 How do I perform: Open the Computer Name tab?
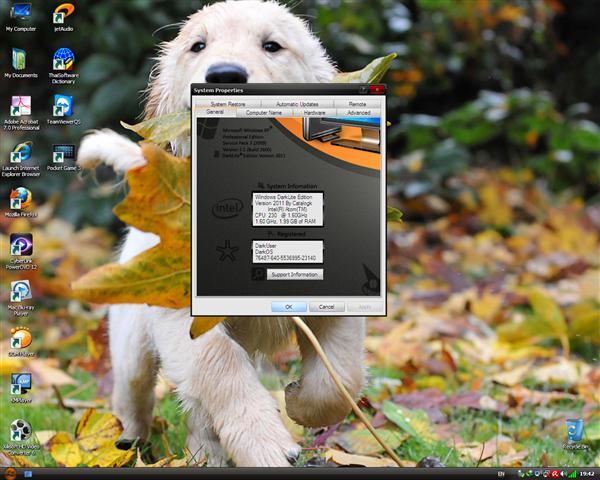pyautogui.click(x=263, y=113)
